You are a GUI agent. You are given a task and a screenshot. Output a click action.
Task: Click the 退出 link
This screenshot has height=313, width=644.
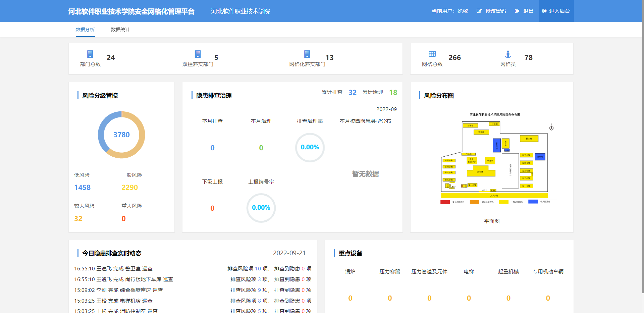[528, 11]
